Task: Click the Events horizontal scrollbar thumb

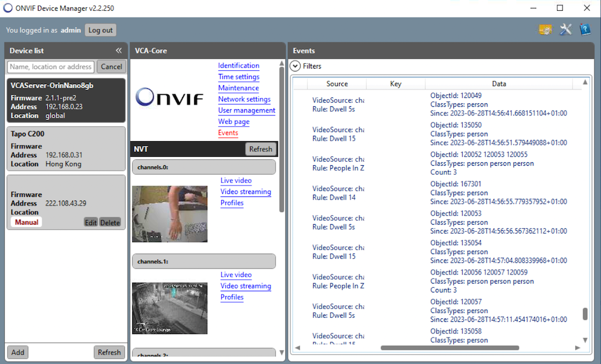Action: 450,348
